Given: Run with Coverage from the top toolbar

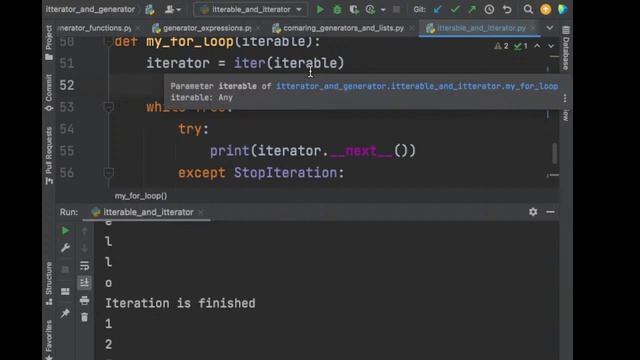Looking at the screenshot, I should click(354, 9).
